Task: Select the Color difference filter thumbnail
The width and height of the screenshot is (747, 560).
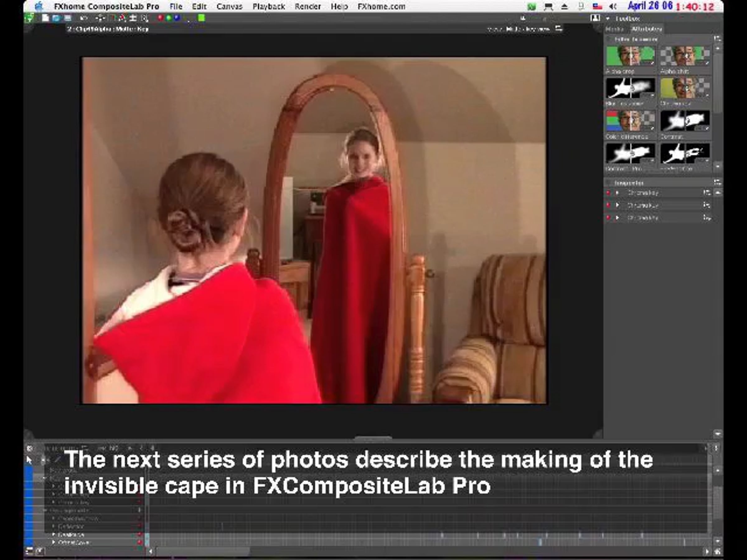Action: coord(630,121)
